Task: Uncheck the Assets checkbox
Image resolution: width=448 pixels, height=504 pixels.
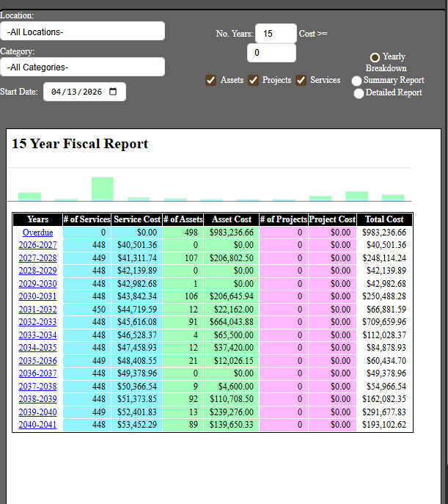Action: 210,80
